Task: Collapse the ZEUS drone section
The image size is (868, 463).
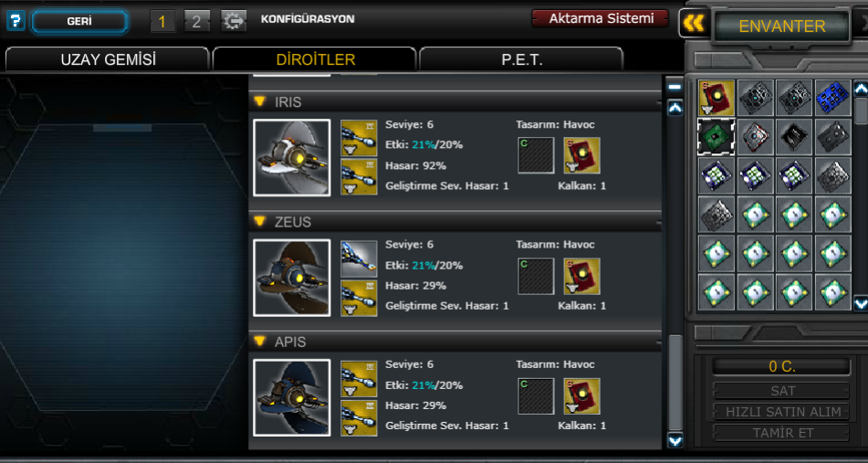Action: 259,222
